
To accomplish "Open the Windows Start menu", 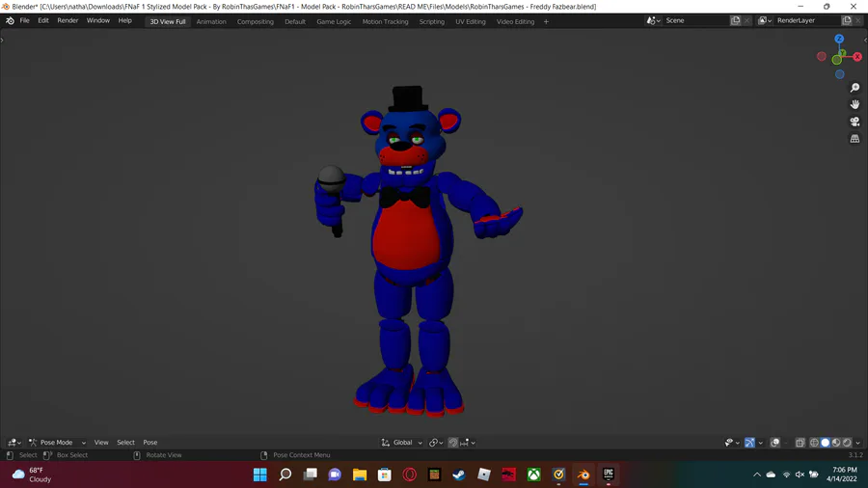I will click(x=260, y=474).
